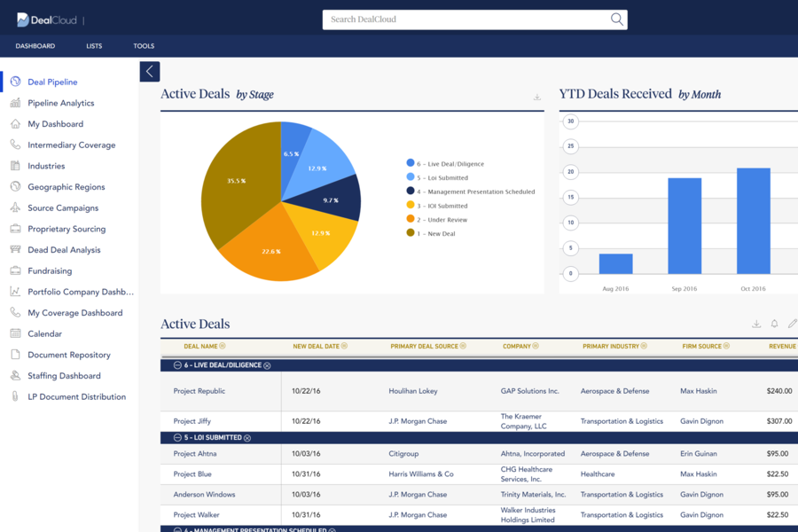Select Geographic Regions in sidebar

(x=66, y=186)
